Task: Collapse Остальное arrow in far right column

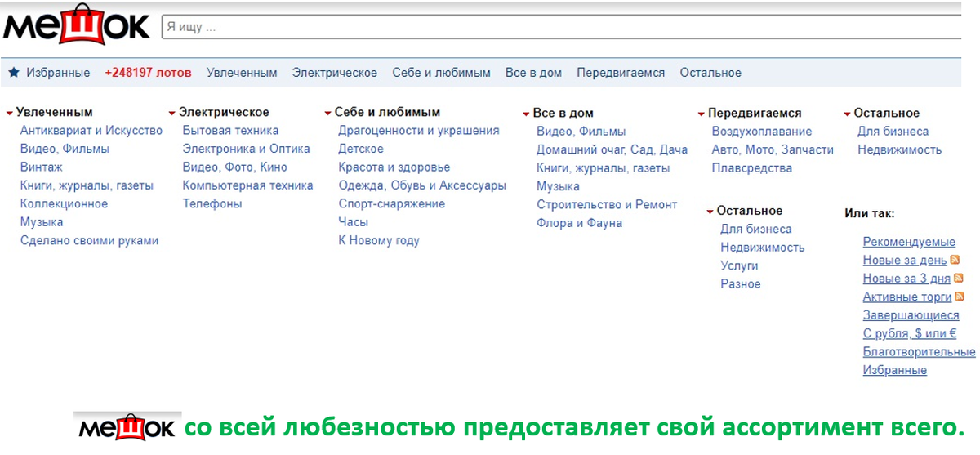Action: click(x=848, y=114)
